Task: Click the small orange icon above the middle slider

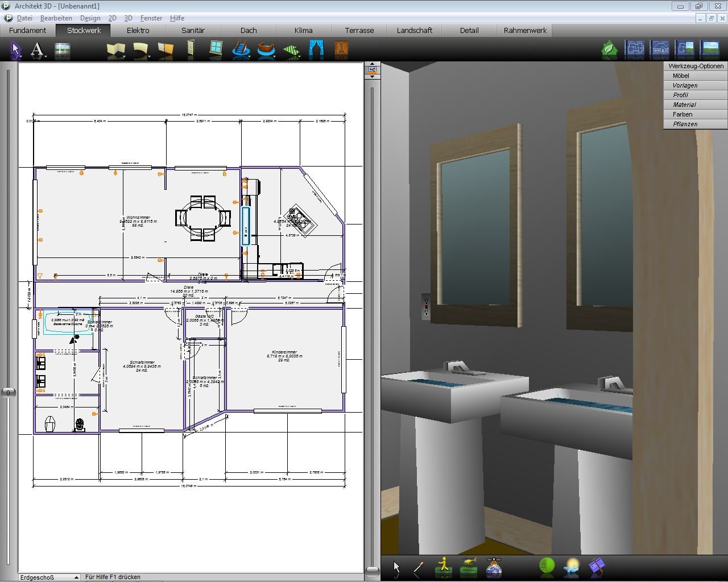Action: point(372,69)
